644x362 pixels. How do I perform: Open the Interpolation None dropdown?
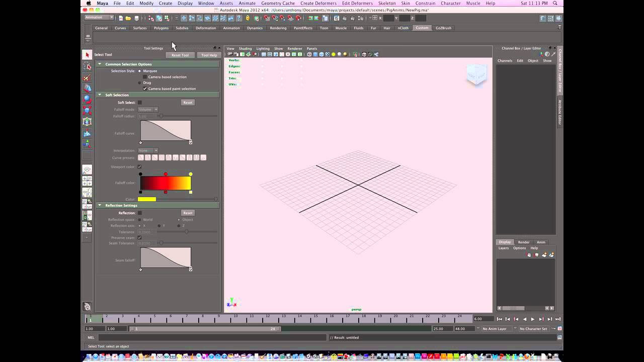pos(148,150)
